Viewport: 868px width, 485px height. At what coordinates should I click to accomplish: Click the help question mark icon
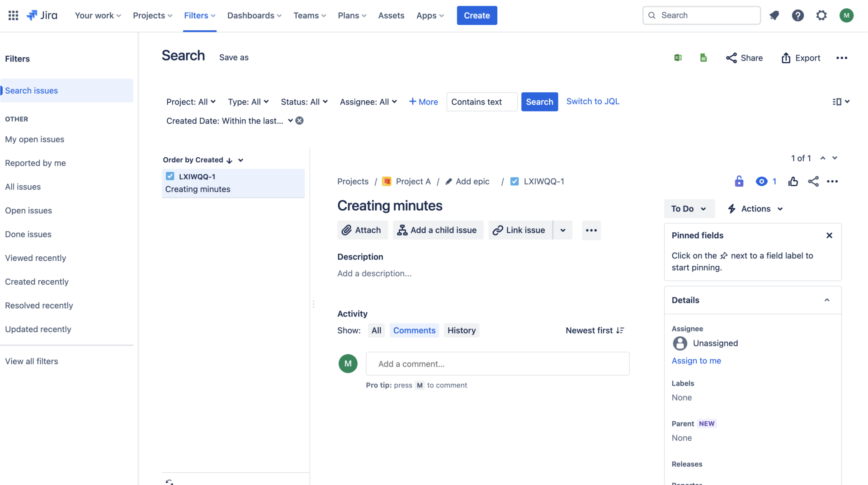coord(797,15)
